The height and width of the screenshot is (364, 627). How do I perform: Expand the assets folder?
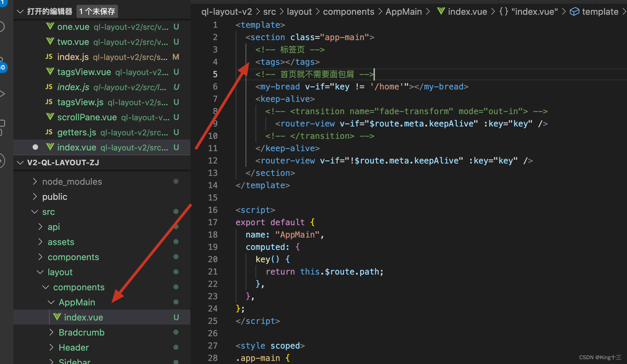click(40, 242)
